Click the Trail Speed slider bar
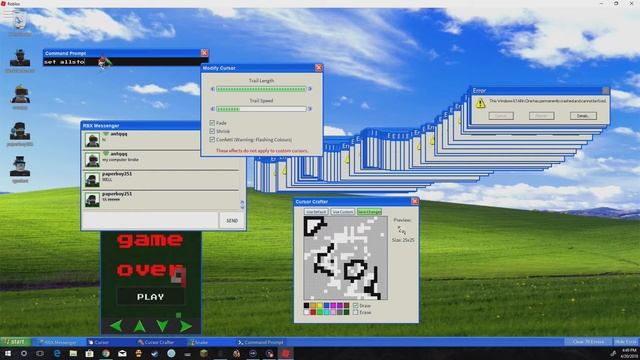This screenshot has height=360, width=640. click(x=261, y=109)
